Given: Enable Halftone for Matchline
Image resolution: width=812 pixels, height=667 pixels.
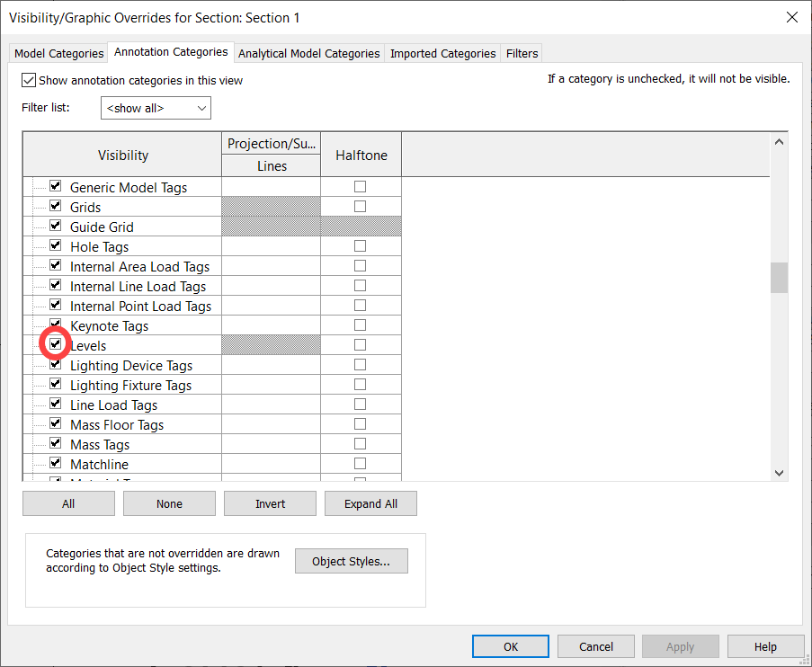Looking at the screenshot, I should click(360, 464).
